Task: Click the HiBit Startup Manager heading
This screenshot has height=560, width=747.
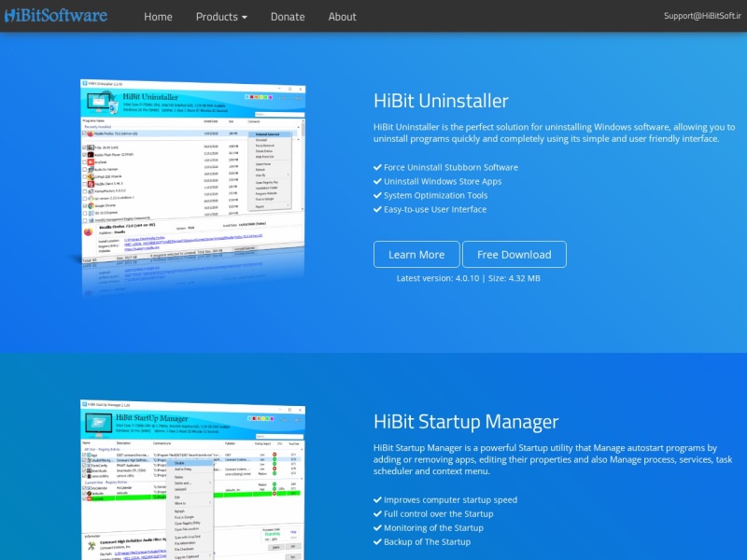Action: [466, 422]
